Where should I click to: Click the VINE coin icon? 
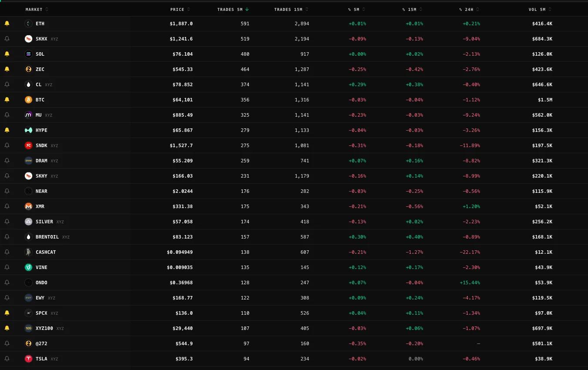pyautogui.click(x=28, y=267)
